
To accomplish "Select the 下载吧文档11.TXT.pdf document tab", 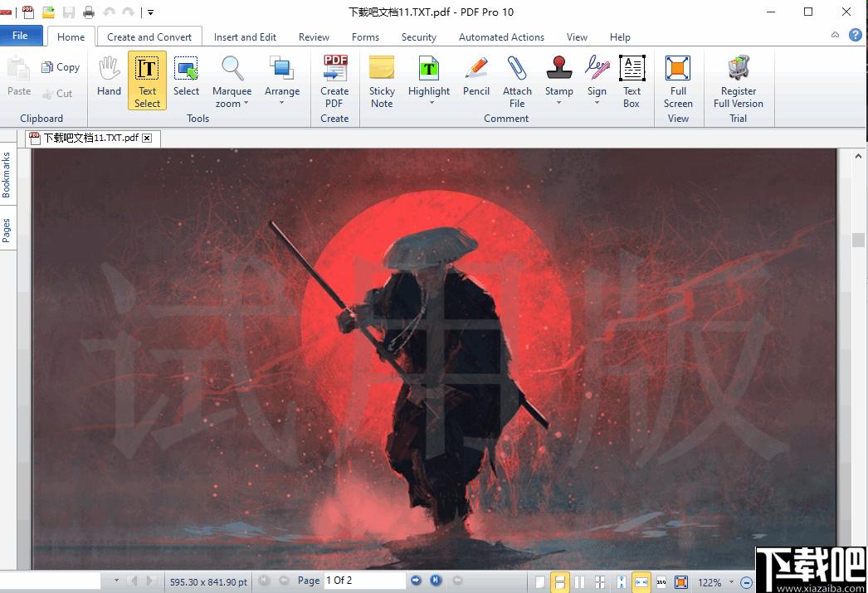I will click(92, 138).
